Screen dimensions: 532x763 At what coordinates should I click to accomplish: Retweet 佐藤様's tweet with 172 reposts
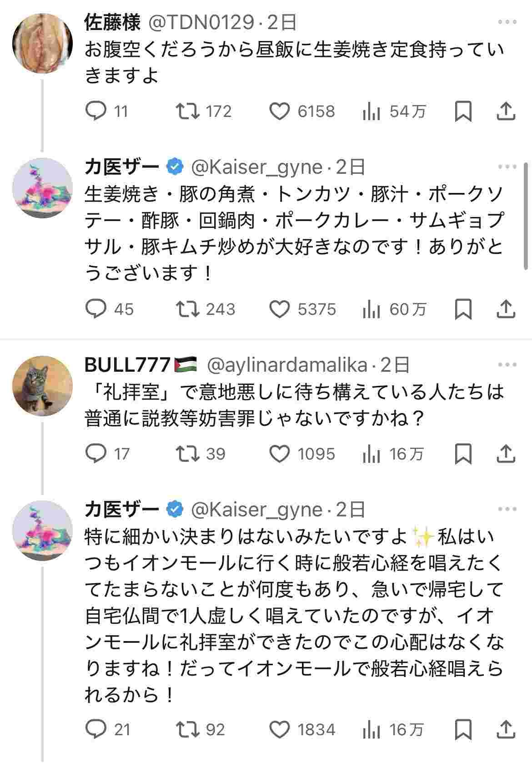188,111
